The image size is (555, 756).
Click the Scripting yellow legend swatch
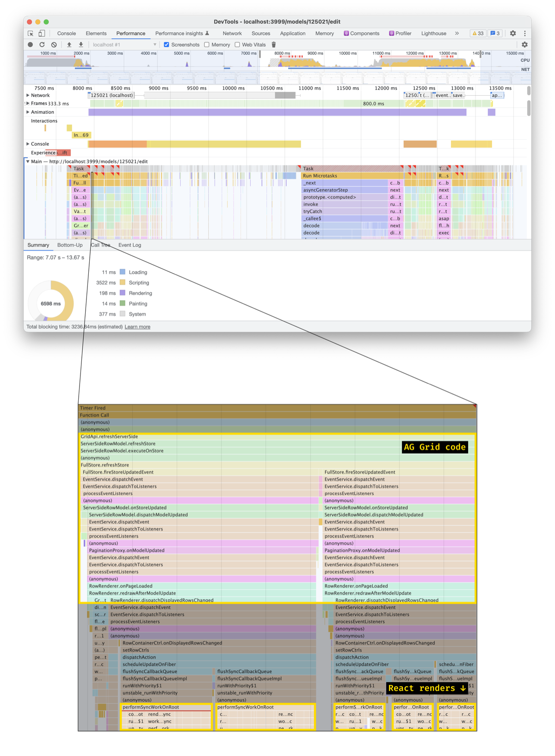pos(123,283)
